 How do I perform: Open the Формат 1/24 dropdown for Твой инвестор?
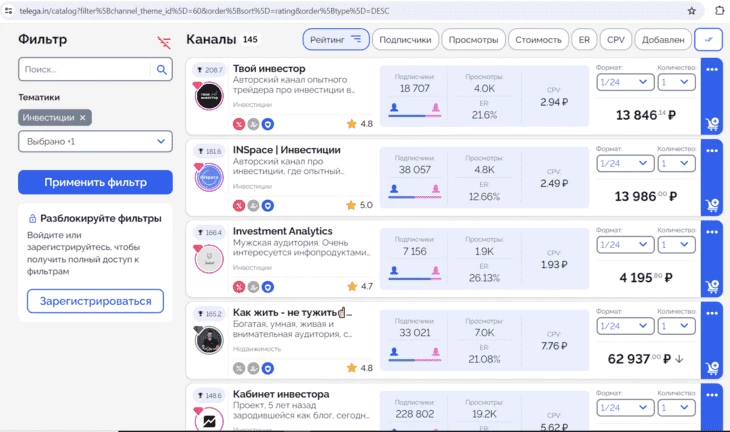[623, 82]
